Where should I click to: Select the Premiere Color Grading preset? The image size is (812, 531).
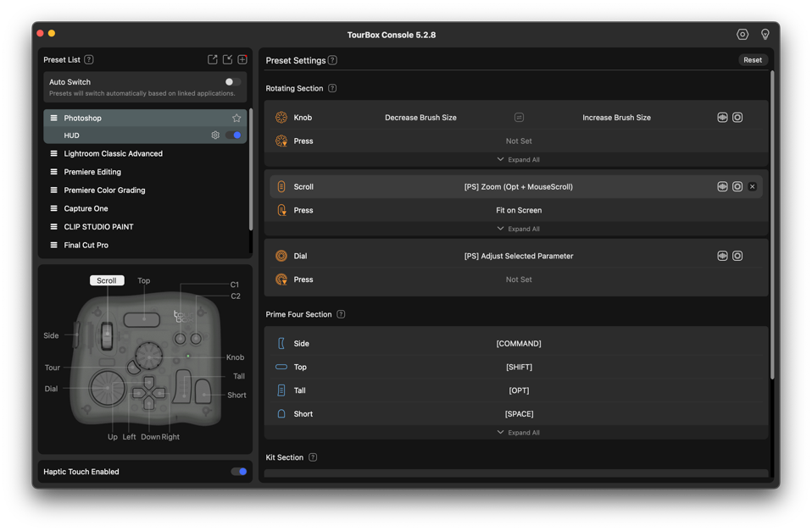click(x=145, y=190)
